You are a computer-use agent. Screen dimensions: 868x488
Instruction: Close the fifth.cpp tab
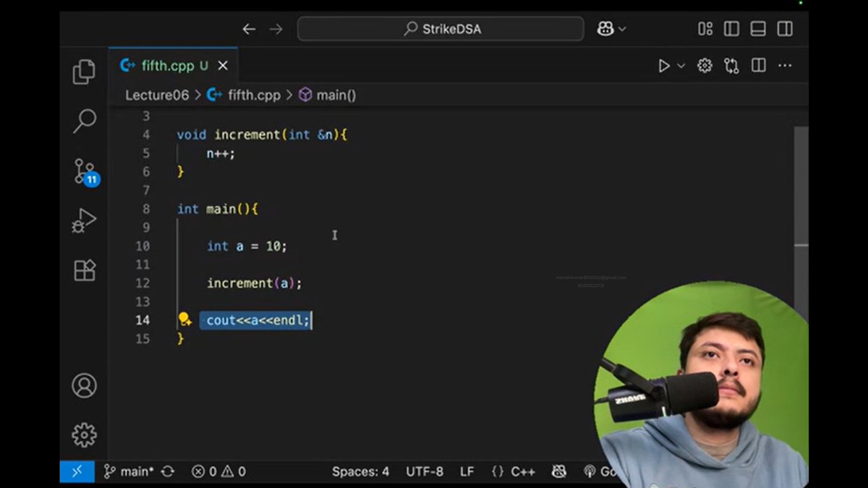pyautogui.click(x=223, y=66)
